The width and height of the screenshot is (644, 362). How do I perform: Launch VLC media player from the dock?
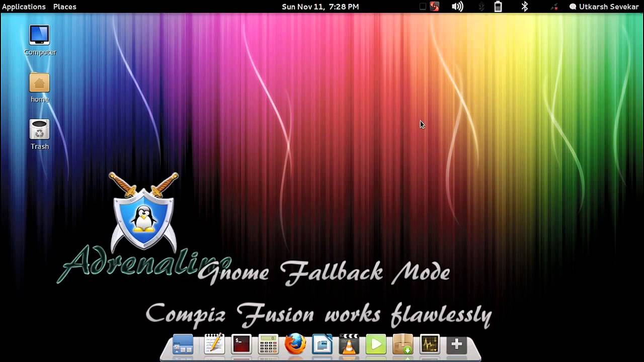[349, 344]
